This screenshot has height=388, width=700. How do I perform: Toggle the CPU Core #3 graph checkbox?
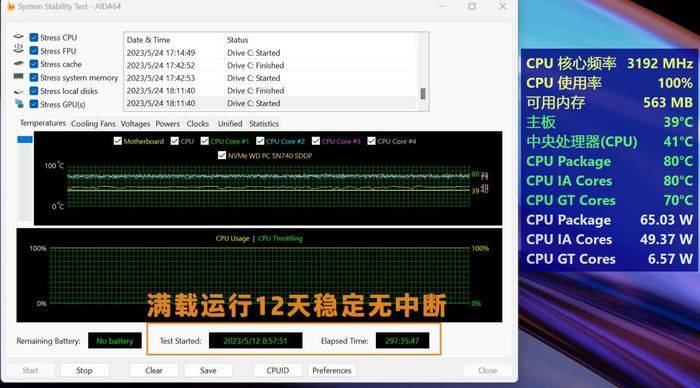point(316,141)
